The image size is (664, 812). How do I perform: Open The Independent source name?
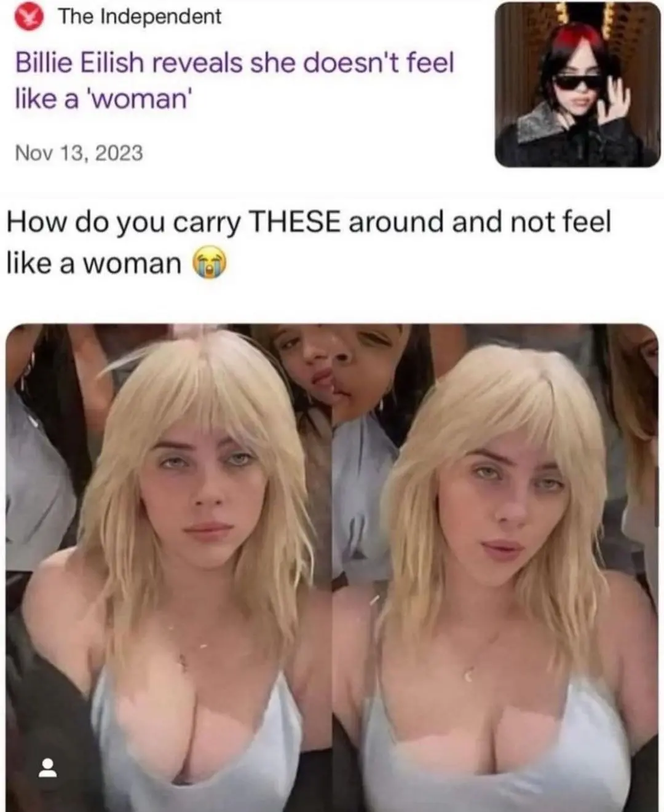(x=140, y=16)
